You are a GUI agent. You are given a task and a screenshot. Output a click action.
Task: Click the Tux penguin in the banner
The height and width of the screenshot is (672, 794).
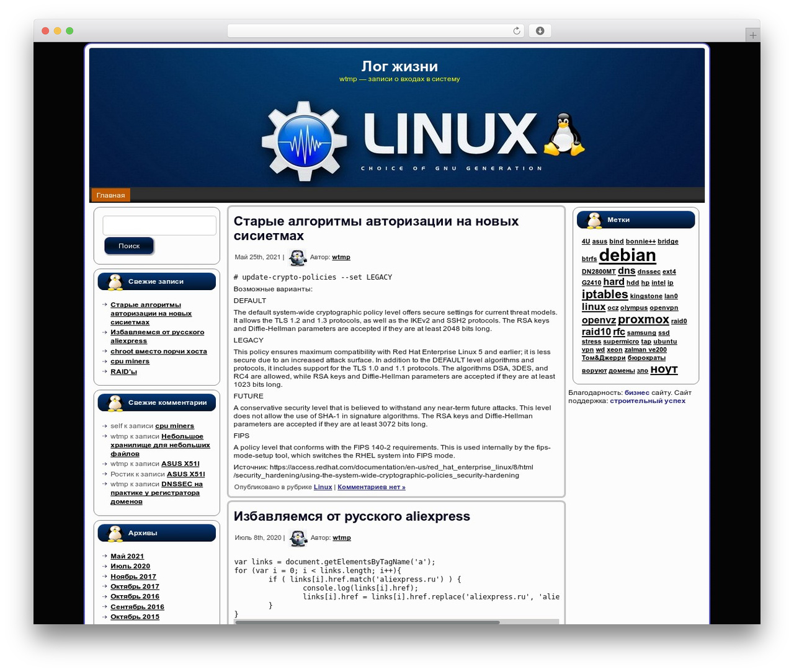pos(564,134)
